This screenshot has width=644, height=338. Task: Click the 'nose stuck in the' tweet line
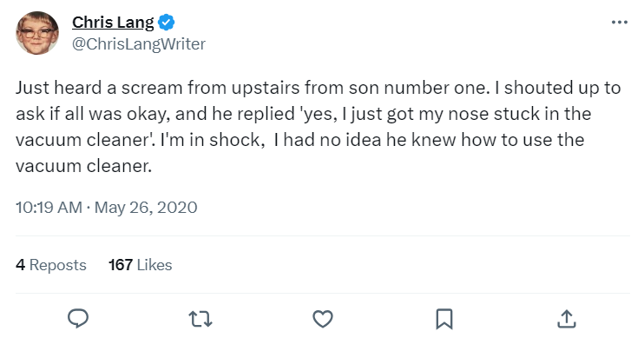(304, 114)
